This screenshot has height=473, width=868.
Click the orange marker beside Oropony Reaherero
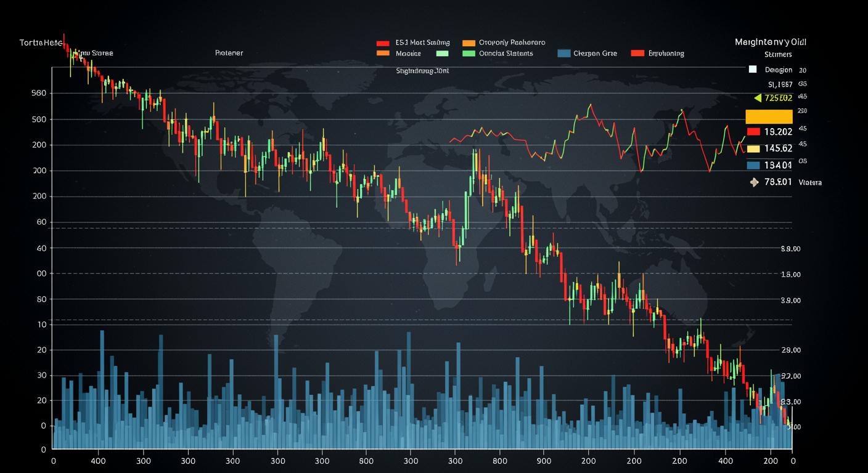click(469, 43)
